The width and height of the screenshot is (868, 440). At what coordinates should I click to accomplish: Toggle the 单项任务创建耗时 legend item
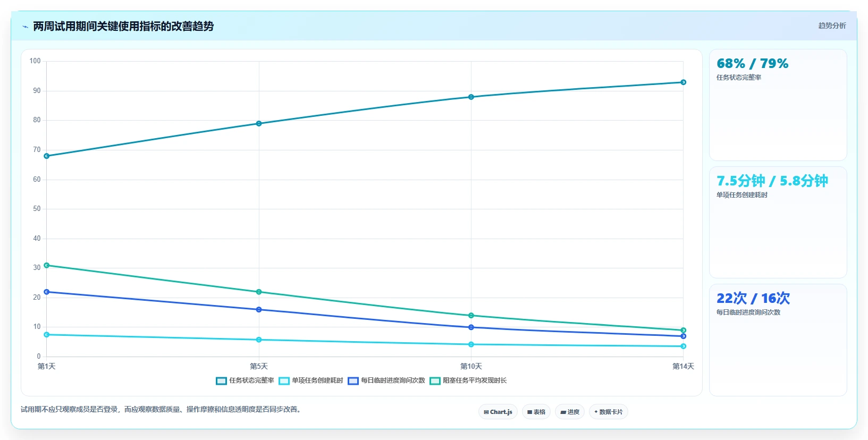[311, 380]
